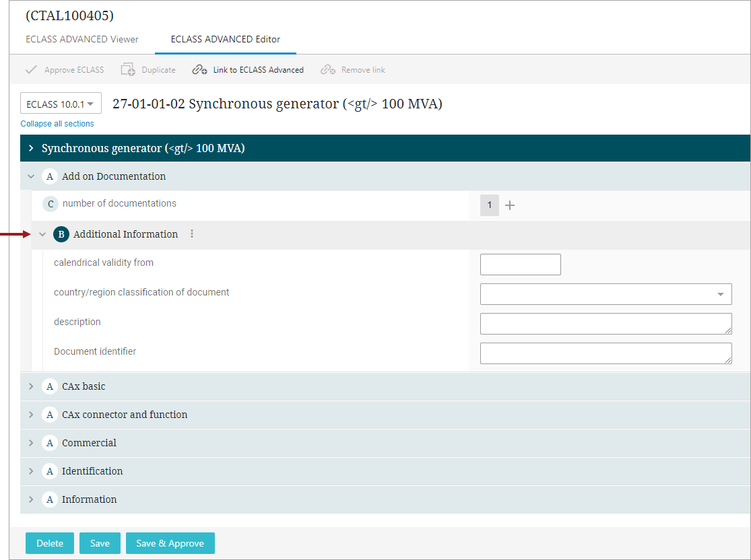Click the 'description' field label
The width and height of the screenshot is (751, 560).
(x=77, y=322)
